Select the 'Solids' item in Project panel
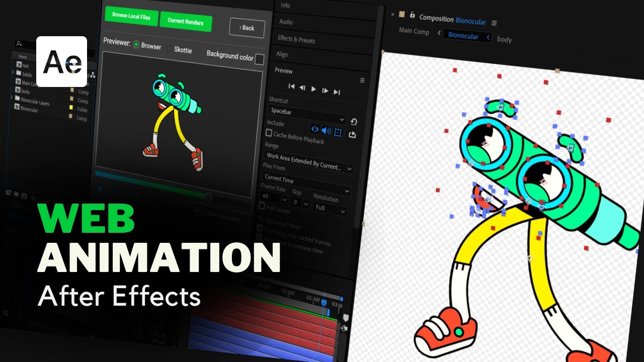Screen dimensions: 644x362 pyautogui.click(x=27, y=75)
